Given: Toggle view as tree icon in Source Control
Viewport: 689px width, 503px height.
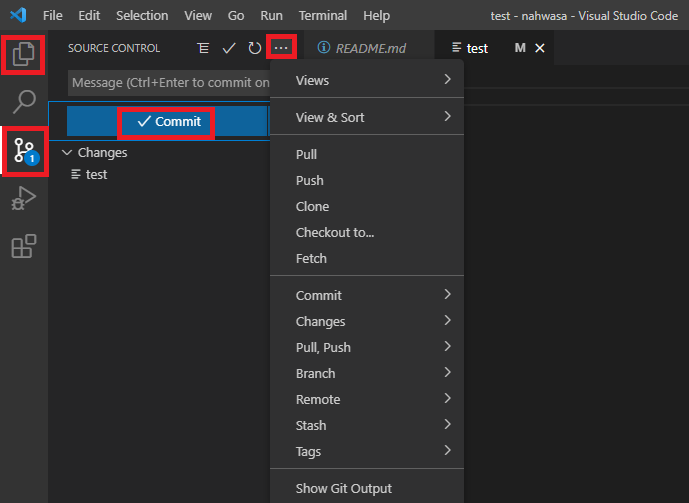Looking at the screenshot, I should coord(203,48).
